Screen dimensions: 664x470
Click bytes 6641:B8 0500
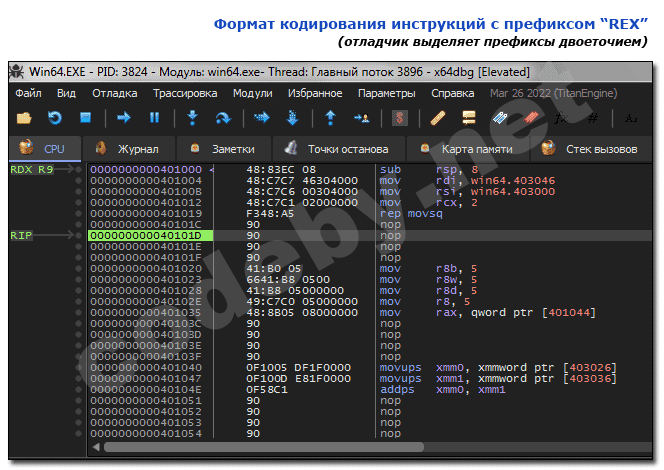pyautogui.click(x=288, y=279)
